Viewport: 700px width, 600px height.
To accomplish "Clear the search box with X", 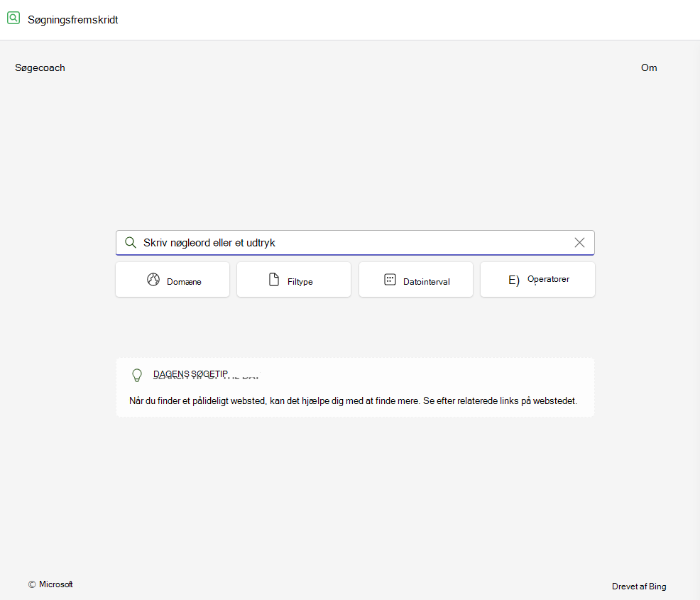I will (579, 242).
